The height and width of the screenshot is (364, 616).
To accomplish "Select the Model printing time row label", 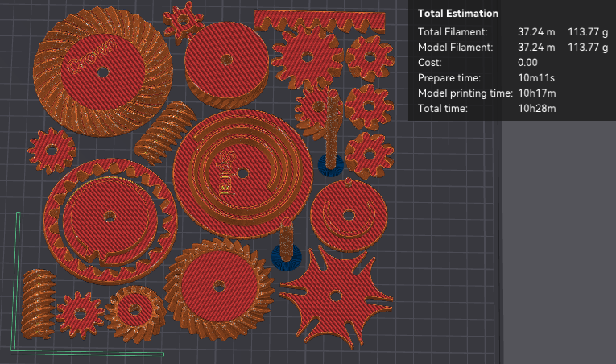I will [465, 93].
